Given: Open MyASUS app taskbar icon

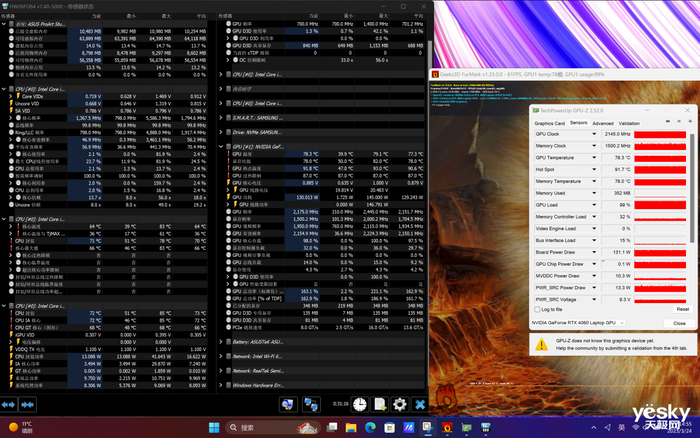Looking at the screenshot, I should click(x=408, y=428).
